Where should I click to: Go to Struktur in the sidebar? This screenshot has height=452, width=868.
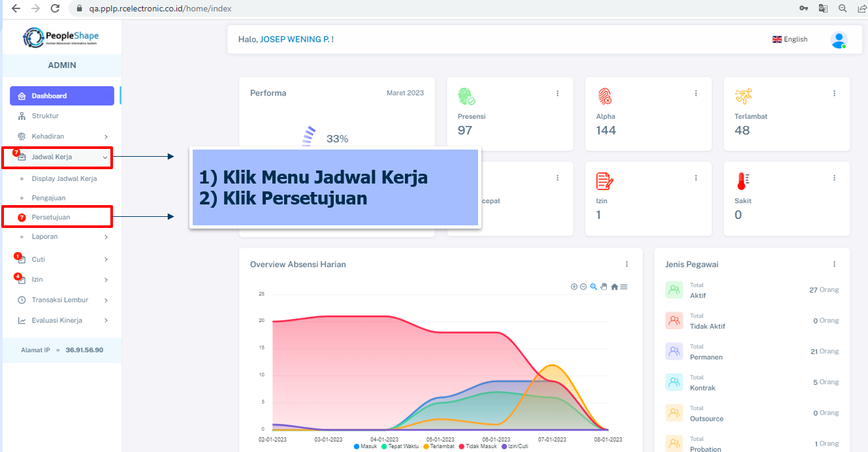[x=45, y=116]
